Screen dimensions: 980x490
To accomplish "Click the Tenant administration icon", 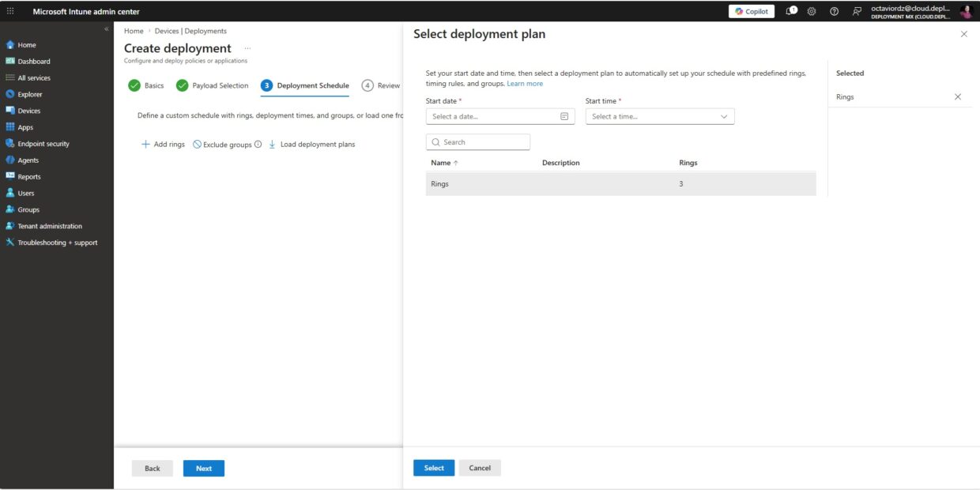I will [x=10, y=226].
